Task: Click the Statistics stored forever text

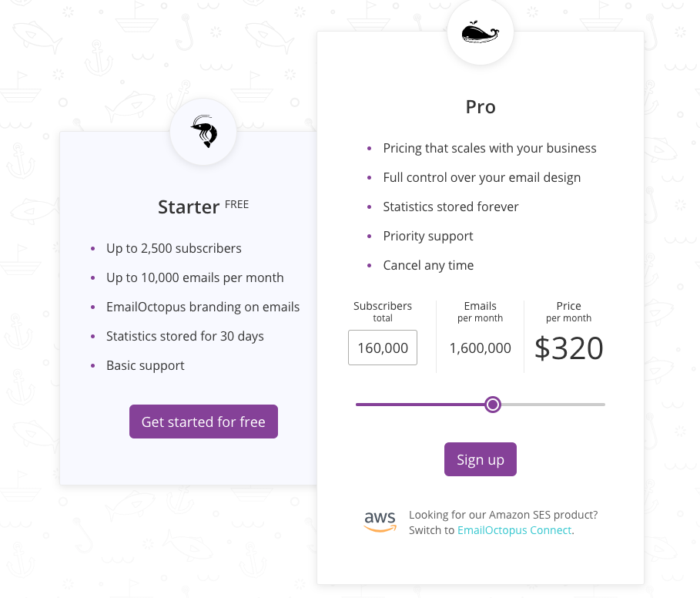Action: coord(450,207)
